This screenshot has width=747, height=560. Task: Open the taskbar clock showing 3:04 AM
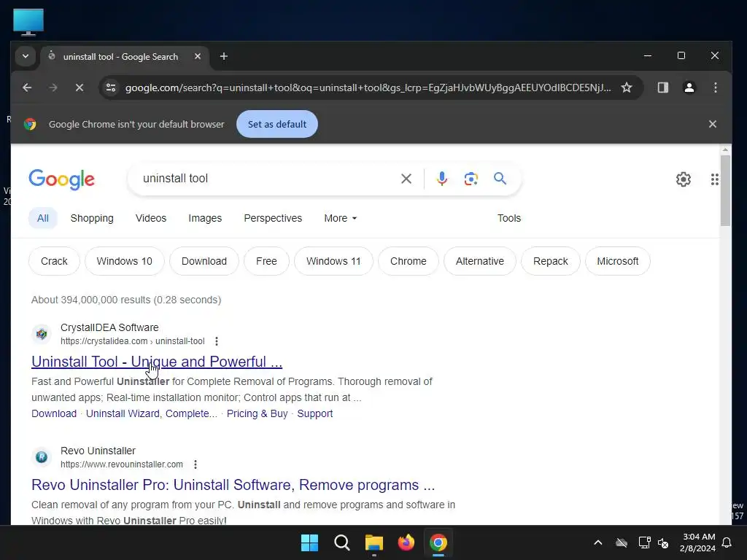pos(698,542)
